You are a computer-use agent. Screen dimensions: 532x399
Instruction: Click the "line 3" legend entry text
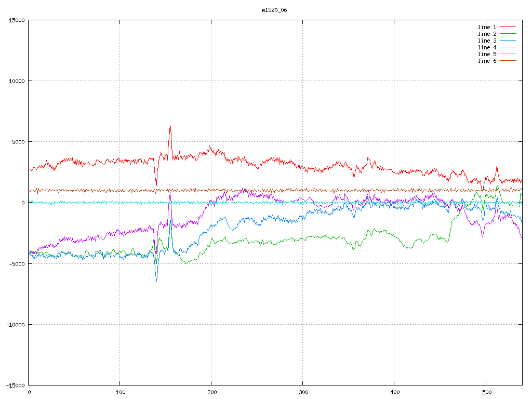coord(487,41)
